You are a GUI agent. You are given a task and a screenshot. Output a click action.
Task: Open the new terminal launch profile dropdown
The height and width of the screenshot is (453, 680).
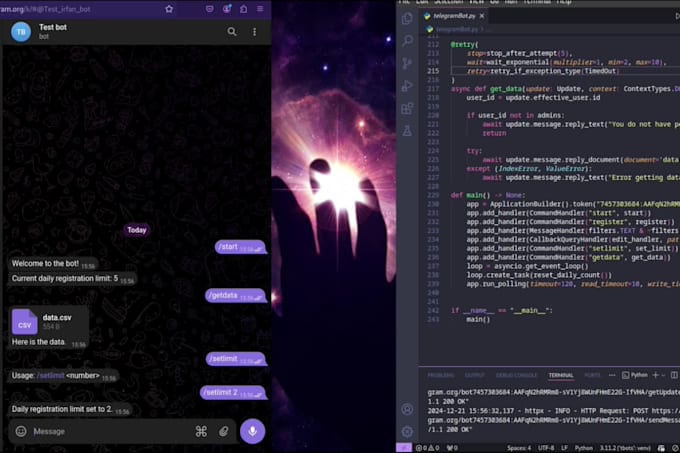663,375
